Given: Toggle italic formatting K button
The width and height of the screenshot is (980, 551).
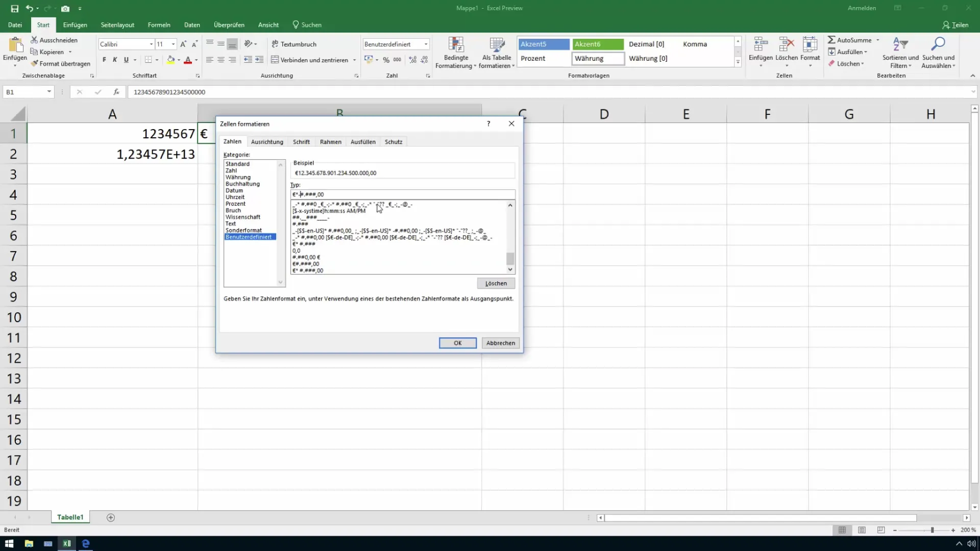Looking at the screenshot, I should pos(115,60).
